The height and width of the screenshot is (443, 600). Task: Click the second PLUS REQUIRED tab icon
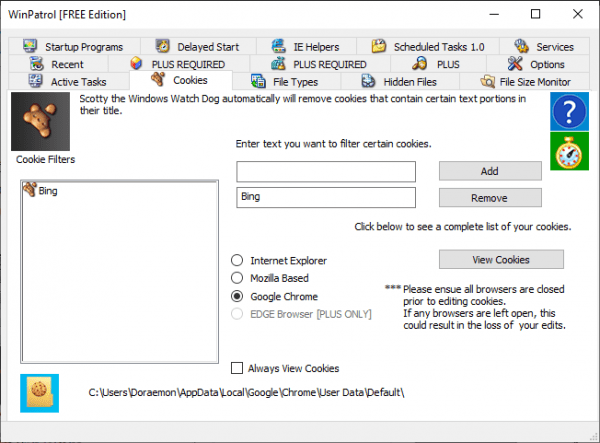tap(278, 63)
